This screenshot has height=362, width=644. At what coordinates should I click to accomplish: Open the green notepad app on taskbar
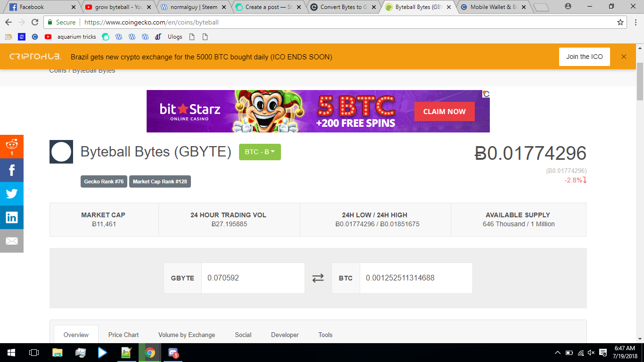click(126, 352)
